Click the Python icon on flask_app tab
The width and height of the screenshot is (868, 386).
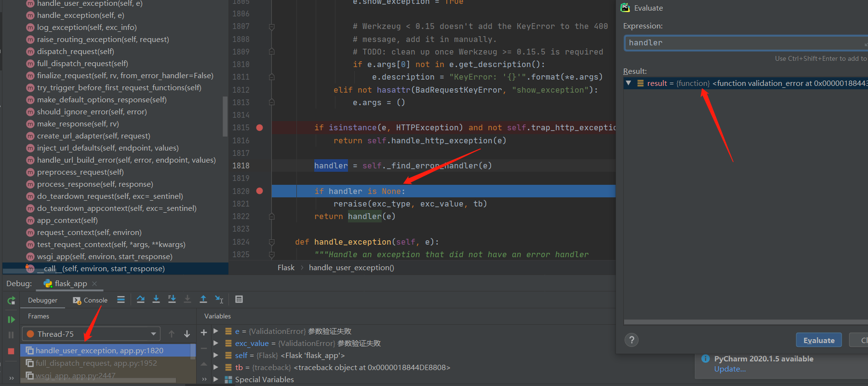pyautogui.click(x=48, y=284)
